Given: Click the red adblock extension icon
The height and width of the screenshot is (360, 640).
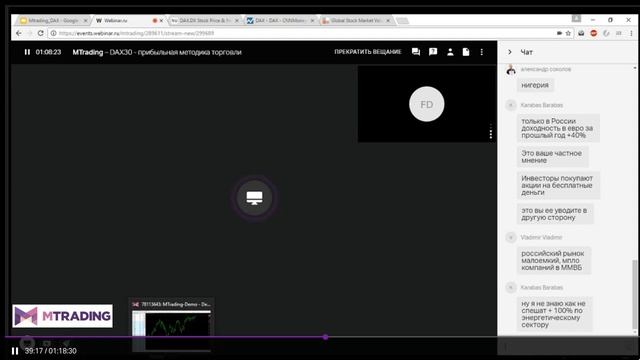Looking at the screenshot, I should pos(593,33).
